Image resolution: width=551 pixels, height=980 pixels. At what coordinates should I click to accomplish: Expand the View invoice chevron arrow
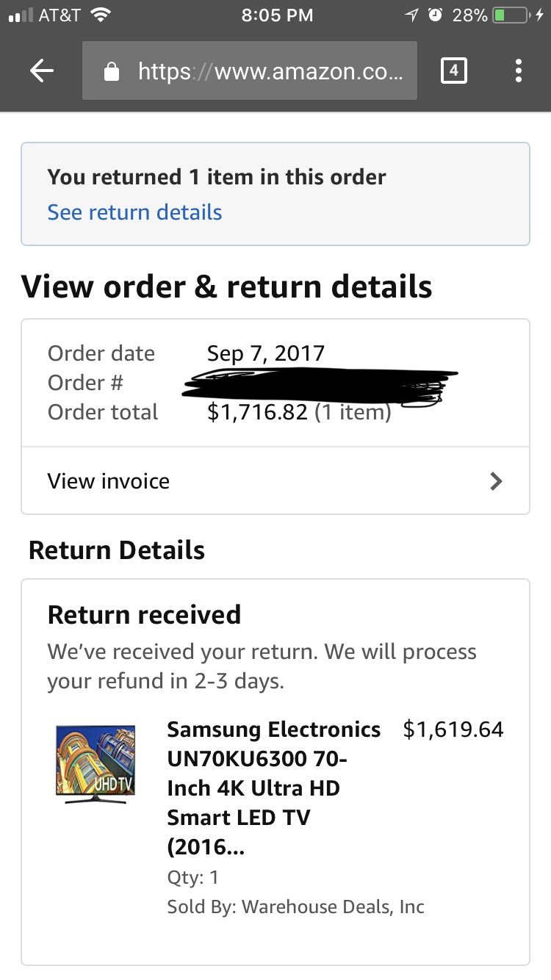[x=497, y=481]
